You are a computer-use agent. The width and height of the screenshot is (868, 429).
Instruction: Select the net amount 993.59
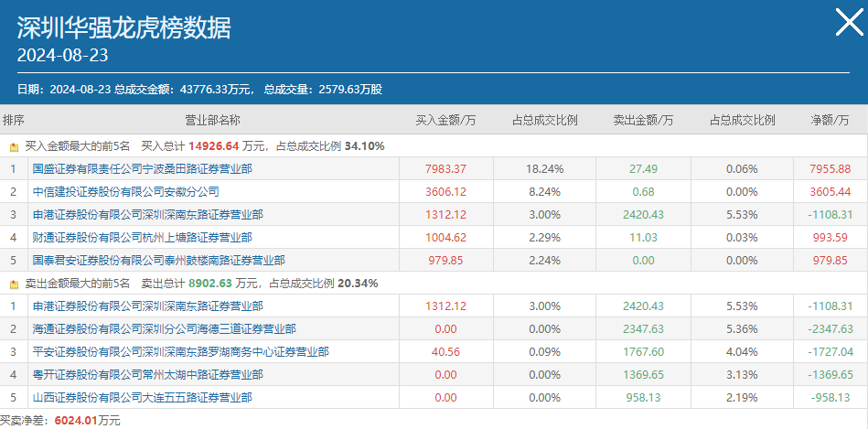pyautogui.click(x=830, y=238)
